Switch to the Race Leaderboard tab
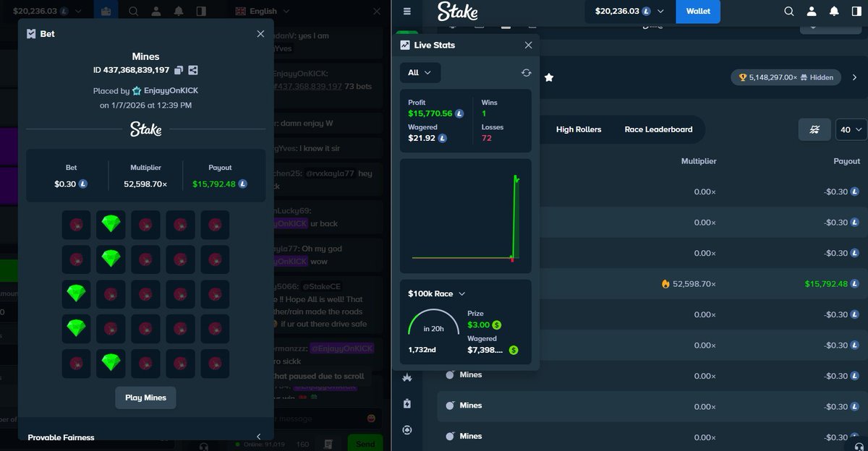 click(658, 129)
